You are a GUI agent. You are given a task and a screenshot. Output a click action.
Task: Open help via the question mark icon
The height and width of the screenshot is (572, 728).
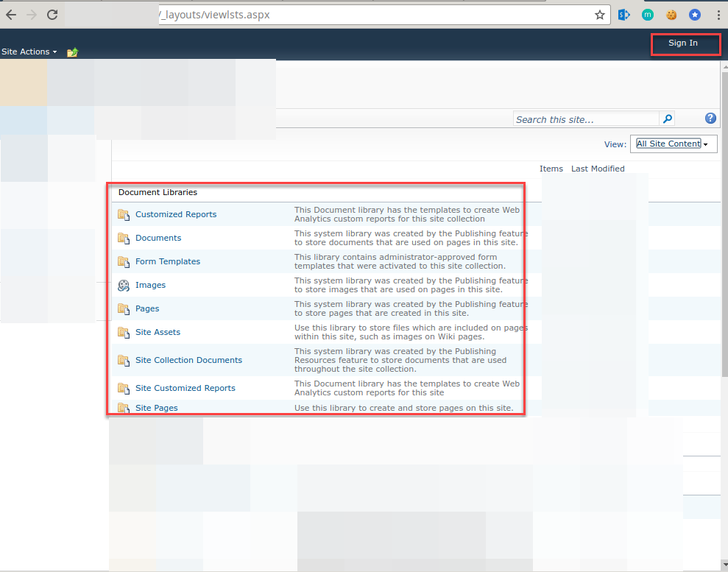[710, 118]
